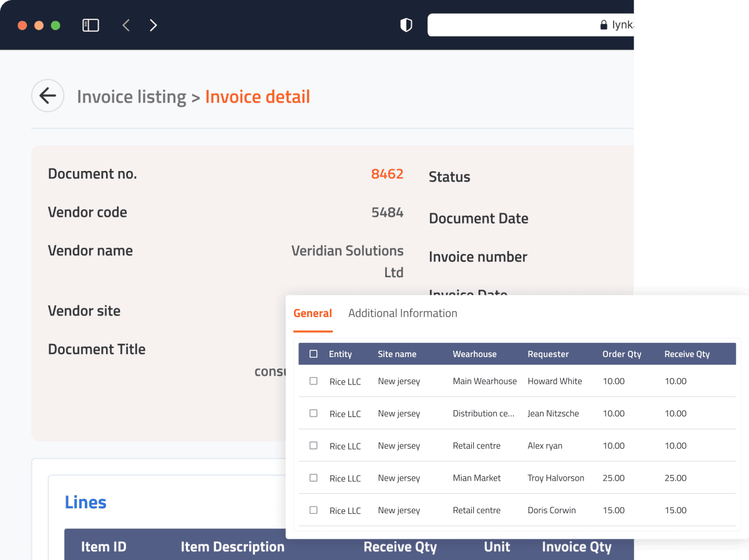Go back with browser left chevron
The height and width of the screenshot is (560, 749).
(126, 25)
